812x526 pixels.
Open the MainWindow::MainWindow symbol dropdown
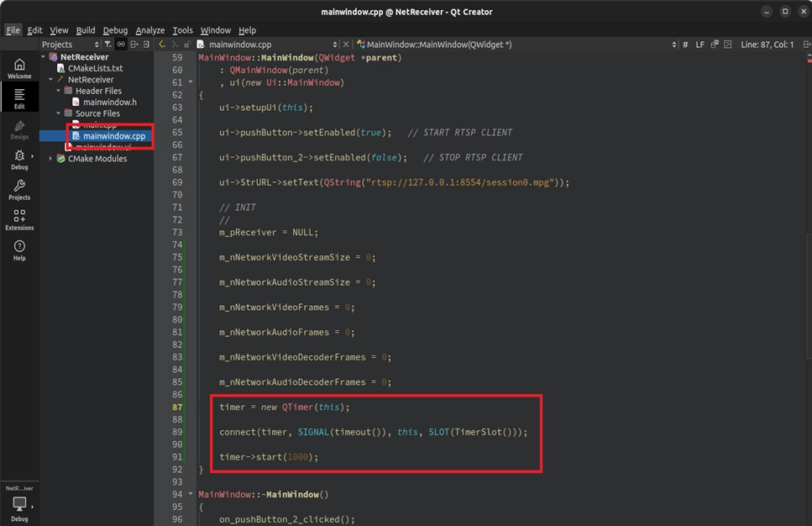pyautogui.click(x=516, y=45)
